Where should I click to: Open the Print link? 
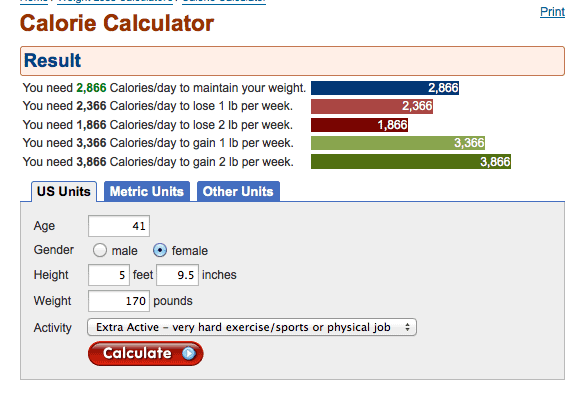pyautogui.click(x=552, y=12)
